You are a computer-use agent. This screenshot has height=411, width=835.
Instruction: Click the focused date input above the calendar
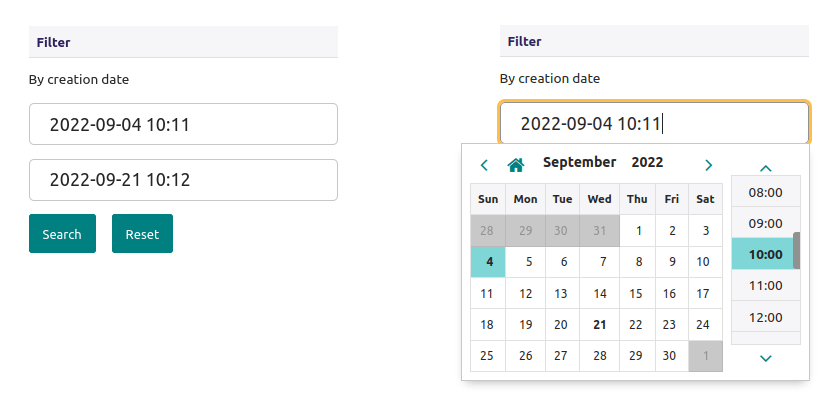(x=654, y=124)
